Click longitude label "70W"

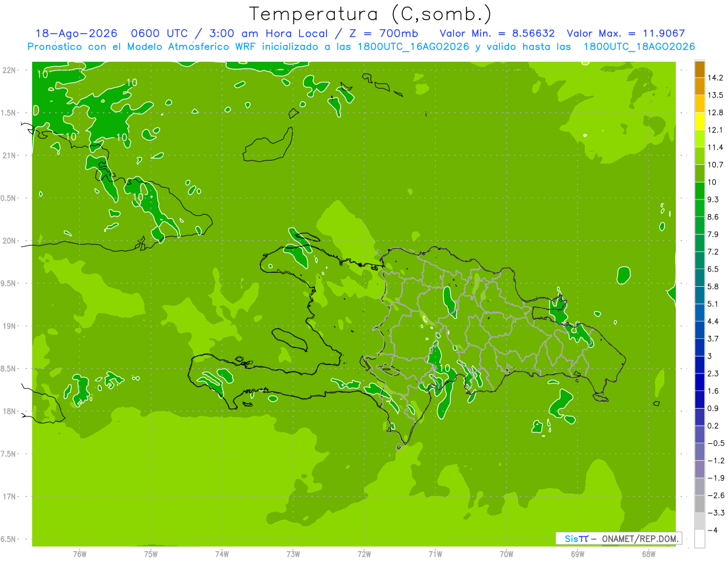507,554
